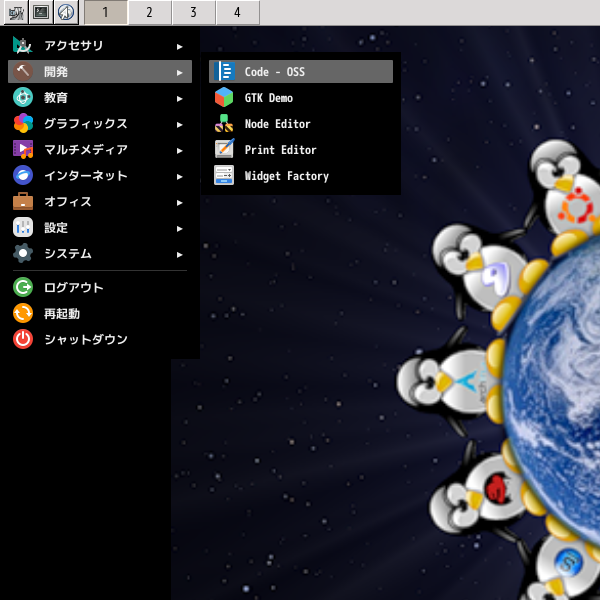
Task: Launch GTK Demo from submenu
Action: [301, 98]
